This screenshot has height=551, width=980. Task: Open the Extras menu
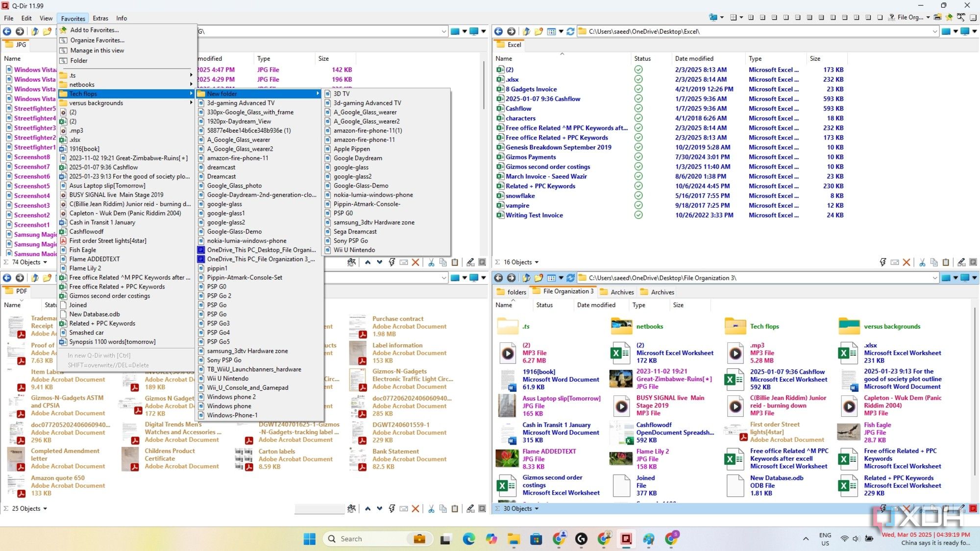(x=100, y=18)
